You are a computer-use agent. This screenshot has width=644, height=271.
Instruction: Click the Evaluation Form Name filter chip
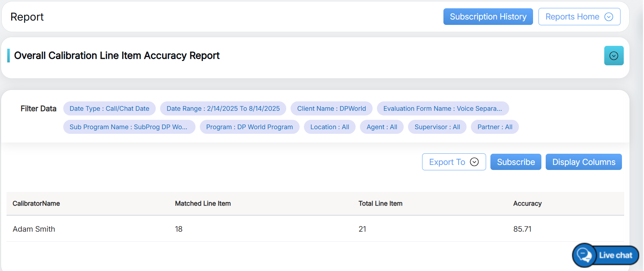click(442, 109)
